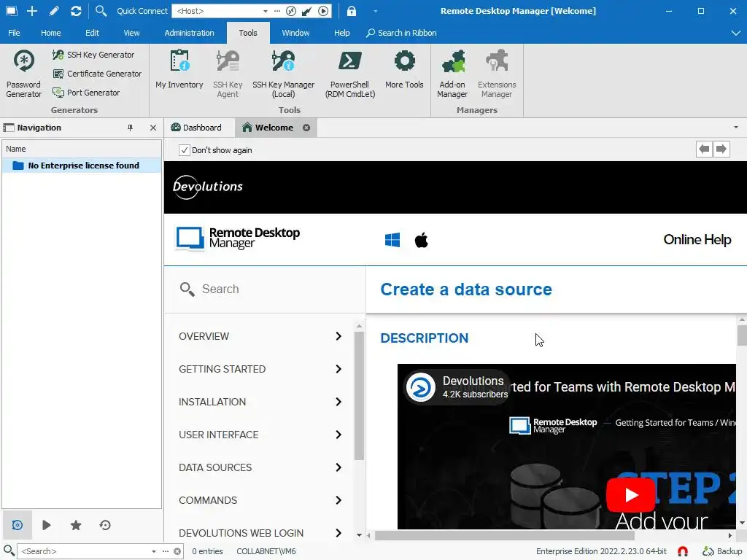747x560 pixels.
Task: Pin the Navigation panel
Action: (130, 128)
